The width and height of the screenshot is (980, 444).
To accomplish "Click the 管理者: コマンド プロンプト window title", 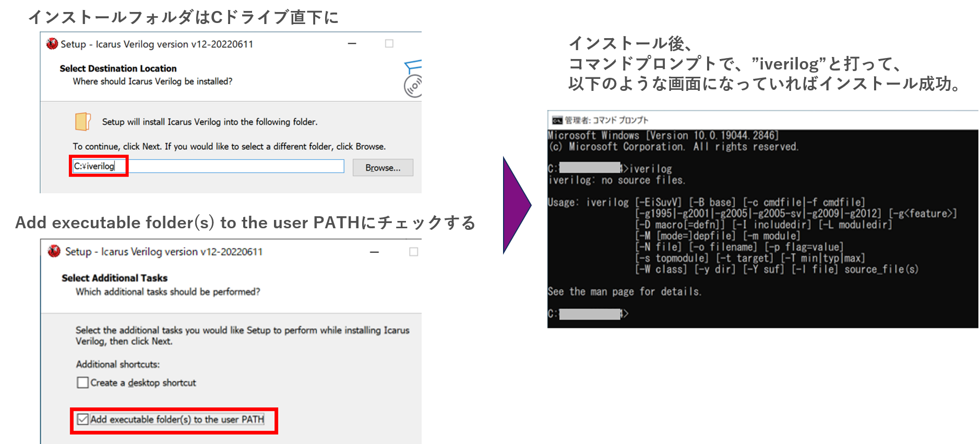I will pyautogui.click(x=606, y=120).
